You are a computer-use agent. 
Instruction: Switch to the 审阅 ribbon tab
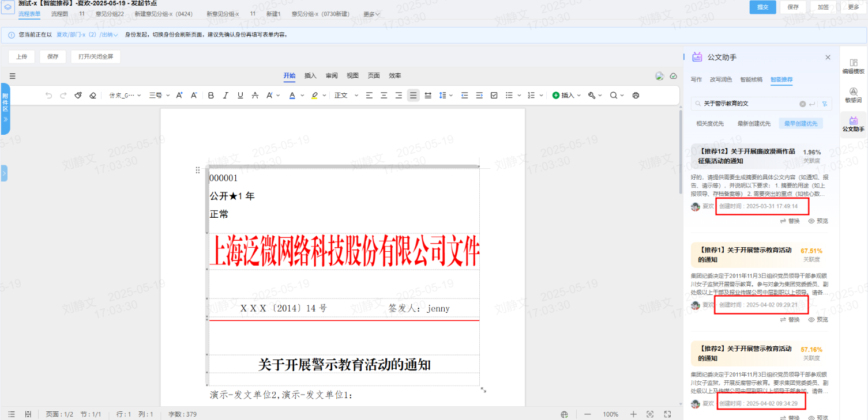332,75
